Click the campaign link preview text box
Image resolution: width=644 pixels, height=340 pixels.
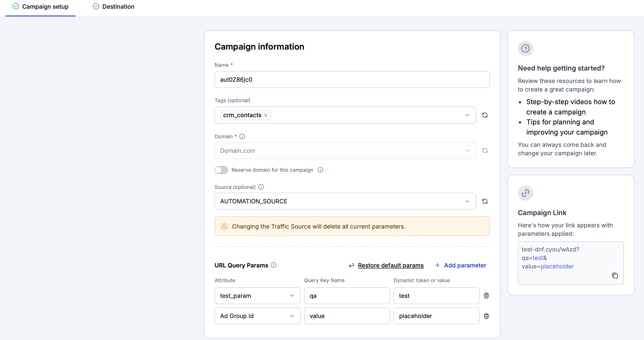coord(571,263)
